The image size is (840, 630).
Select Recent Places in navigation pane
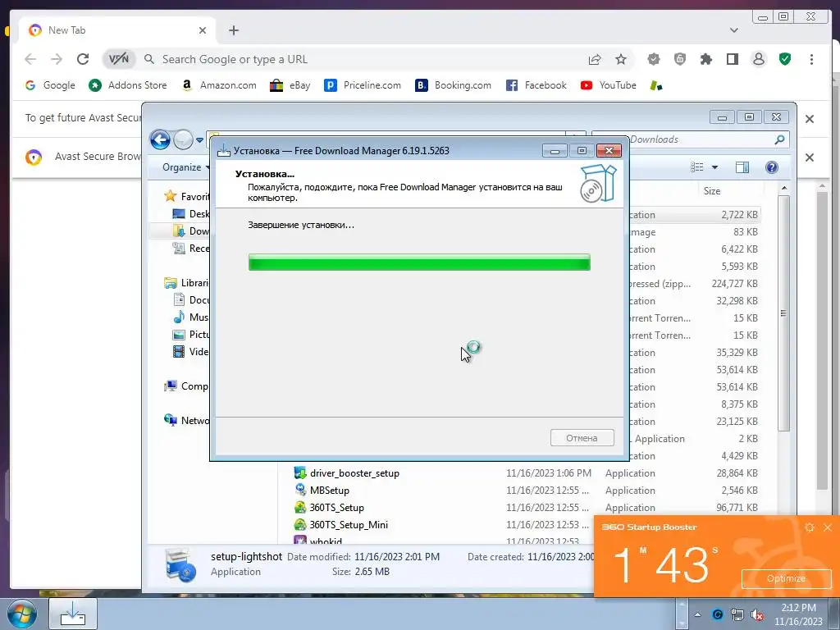(x=191, y=248)
